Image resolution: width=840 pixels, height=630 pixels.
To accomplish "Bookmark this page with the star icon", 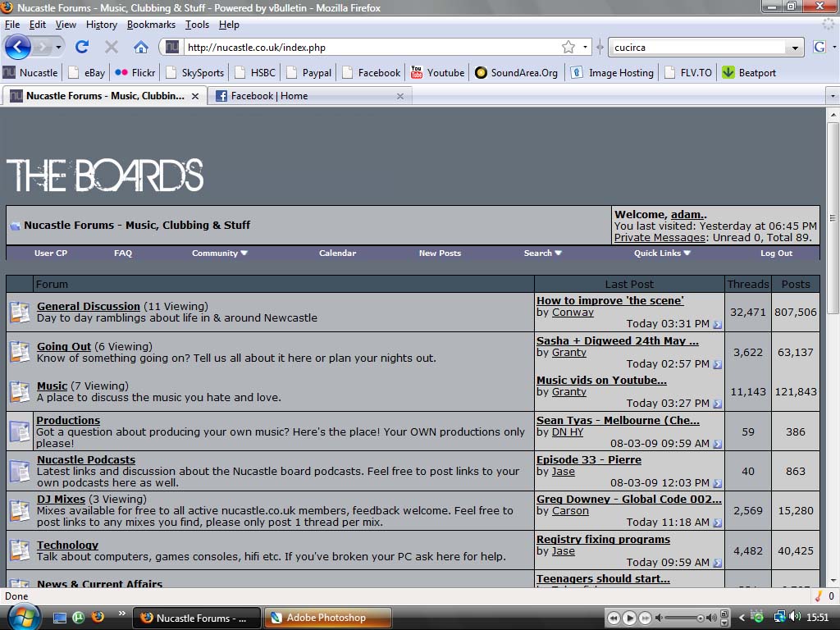I will pos(568,47).
